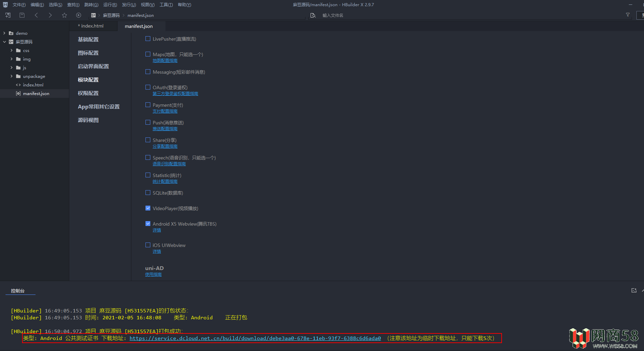Open the 编辑(E) menu
The width and height of the screenshot is (644, 351).
pos(37,5)
